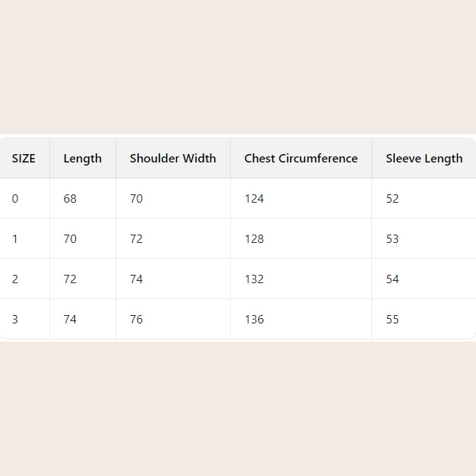Click the Length column header
Viewport: 476px width, 476px height.
(82, 159)
